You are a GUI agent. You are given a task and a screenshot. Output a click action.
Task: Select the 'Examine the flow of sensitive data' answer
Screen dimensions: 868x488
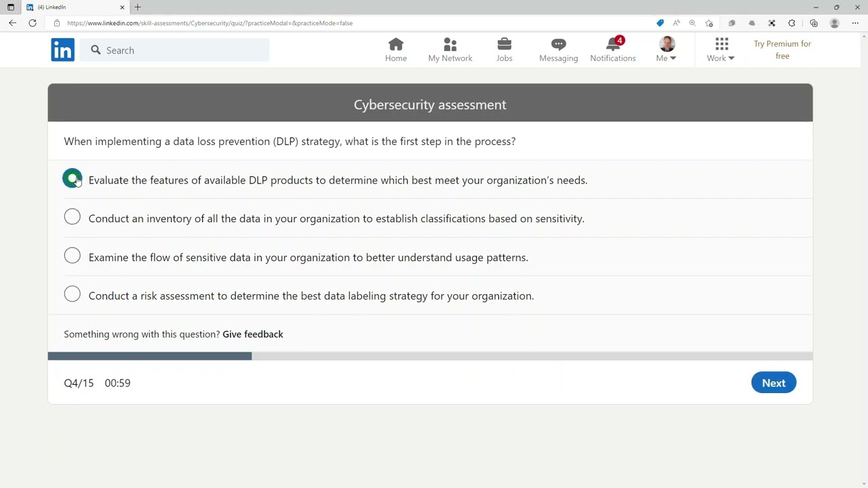coord(73,256)
